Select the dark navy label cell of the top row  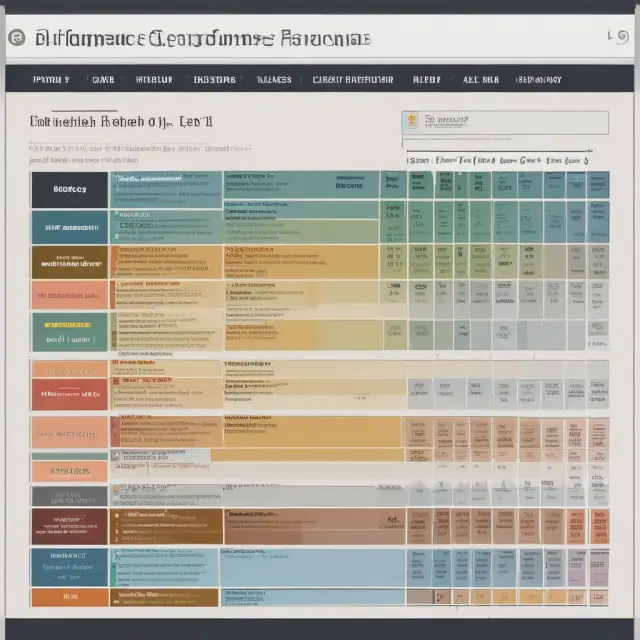[x=70, y=189]
